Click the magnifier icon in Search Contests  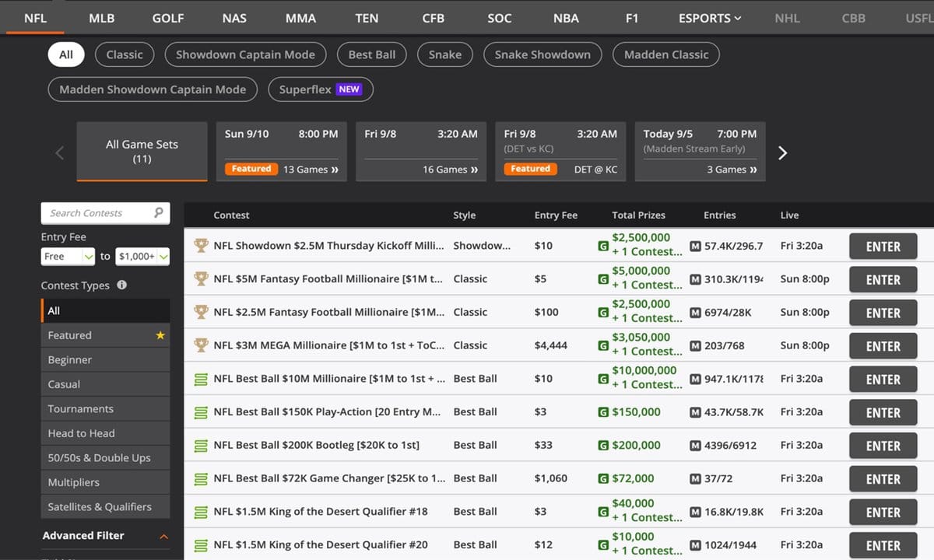tap(159, 212)
